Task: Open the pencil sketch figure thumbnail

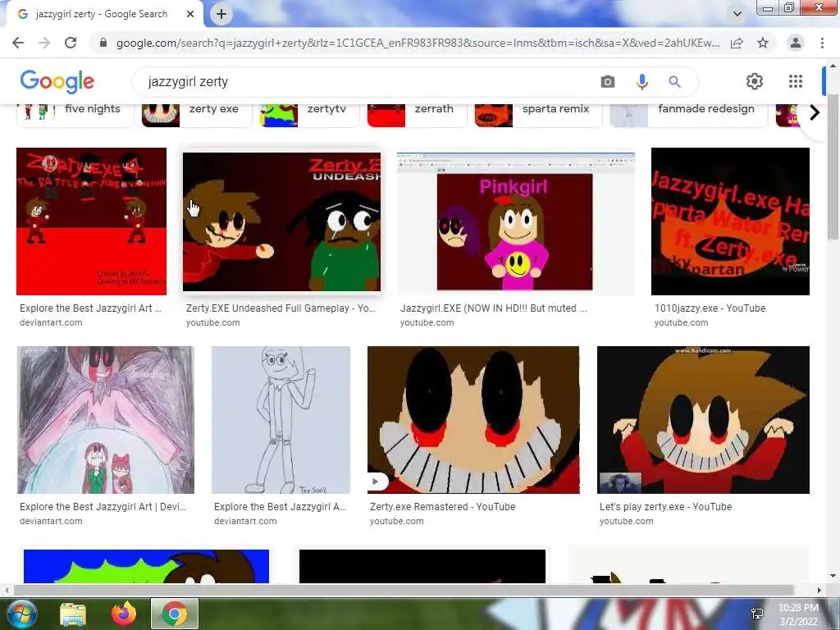Action: point(281,420)
